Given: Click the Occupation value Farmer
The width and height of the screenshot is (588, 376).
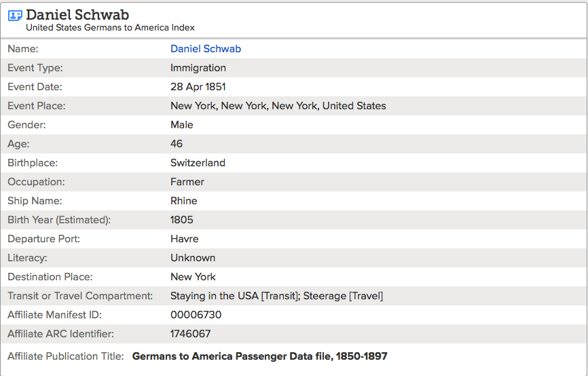Looking at the screenshot, I should point(187,182).
